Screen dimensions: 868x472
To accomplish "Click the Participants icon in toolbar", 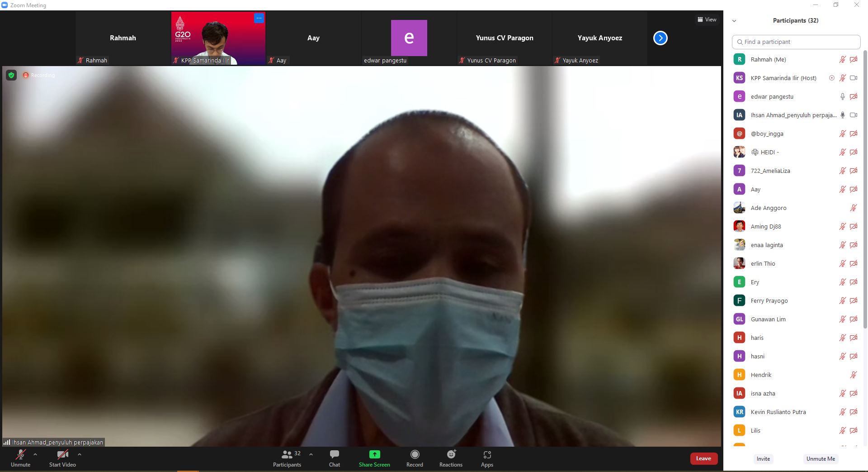I will point(287,455).
